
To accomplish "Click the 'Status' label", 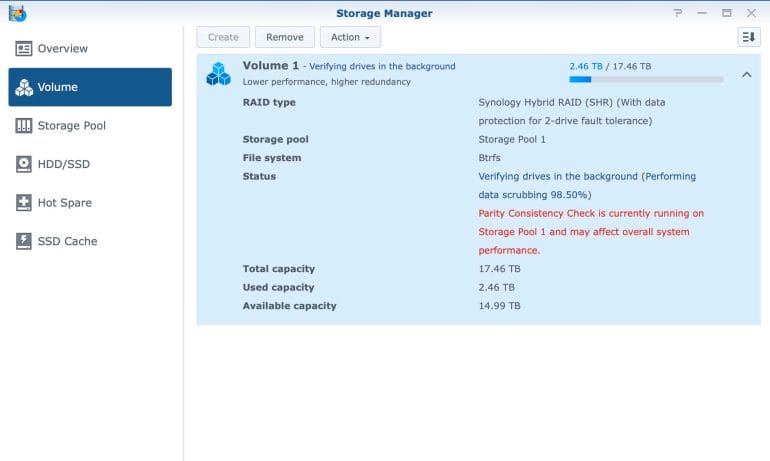I will click(x=259, y=176).
